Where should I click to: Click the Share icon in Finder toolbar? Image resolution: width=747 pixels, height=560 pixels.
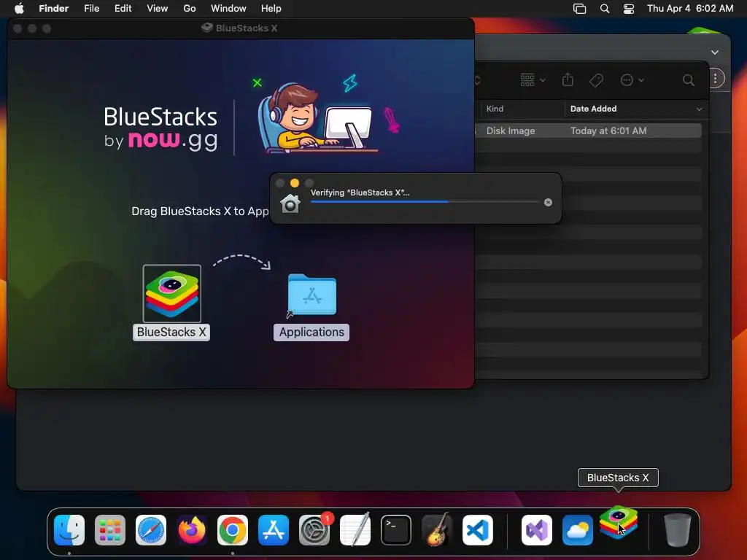click(x=568, y=79)
